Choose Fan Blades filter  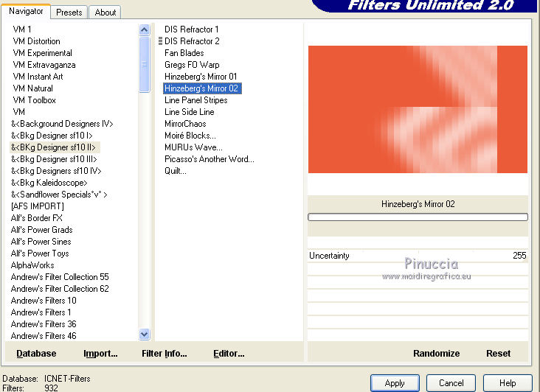[x=184, y=53]
